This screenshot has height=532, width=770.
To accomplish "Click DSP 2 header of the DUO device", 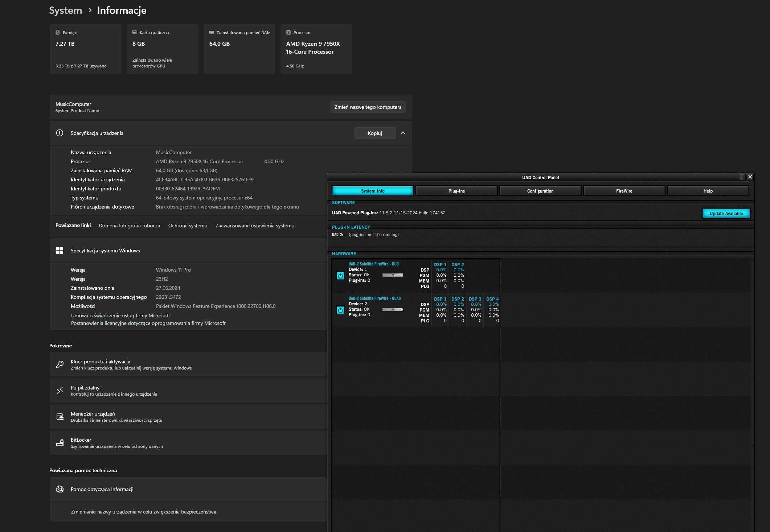I will tap(458, 264).
